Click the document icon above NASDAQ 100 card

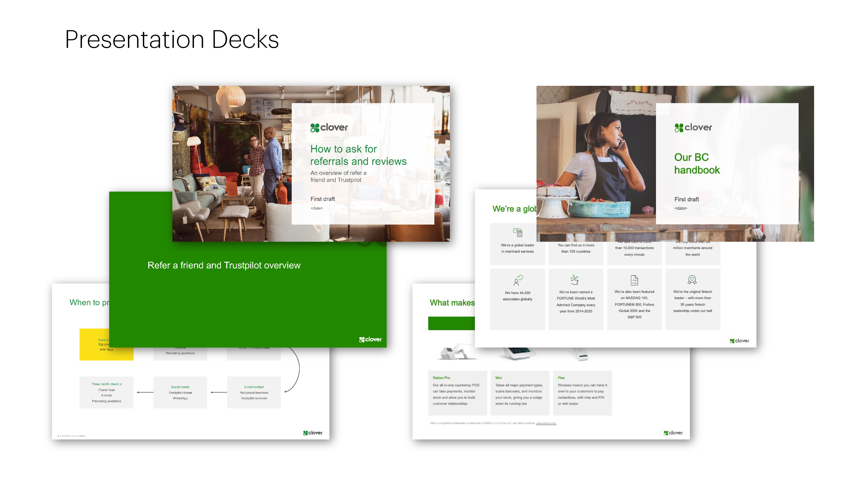click(634, 280)
